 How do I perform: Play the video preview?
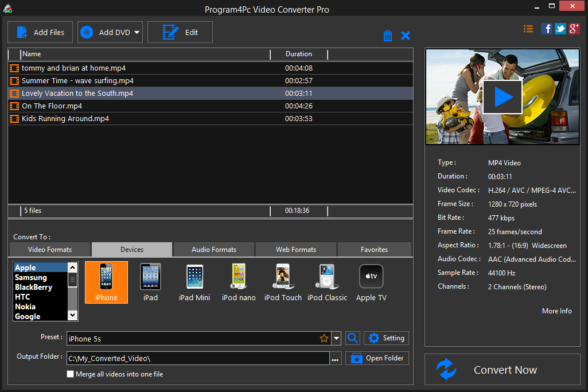click(502, 97)
